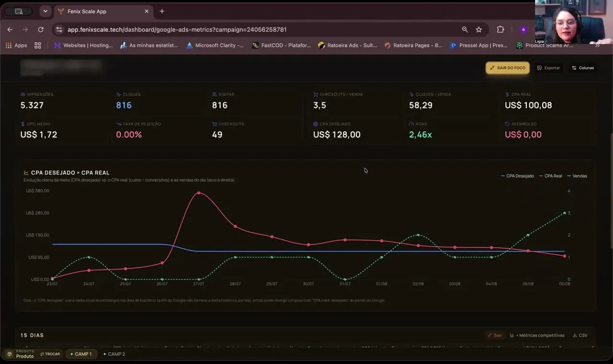
Task: Open Métricas competitivas option
Action: 537,335
